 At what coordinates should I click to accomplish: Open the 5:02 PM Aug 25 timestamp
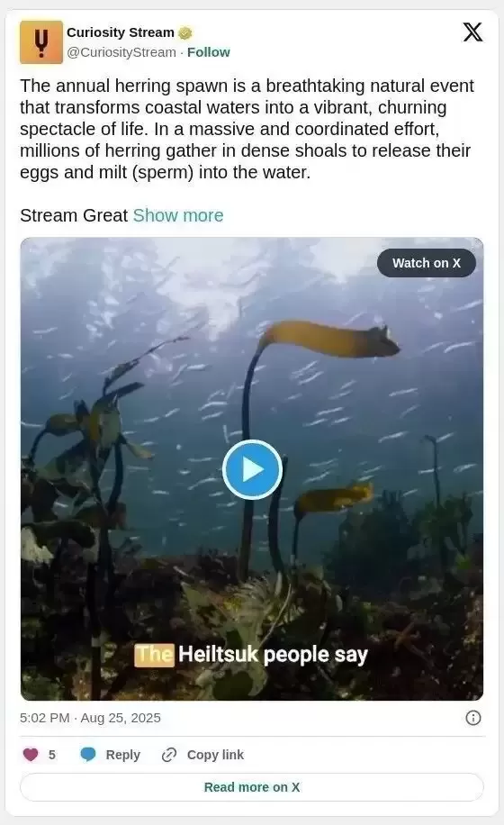90,718
